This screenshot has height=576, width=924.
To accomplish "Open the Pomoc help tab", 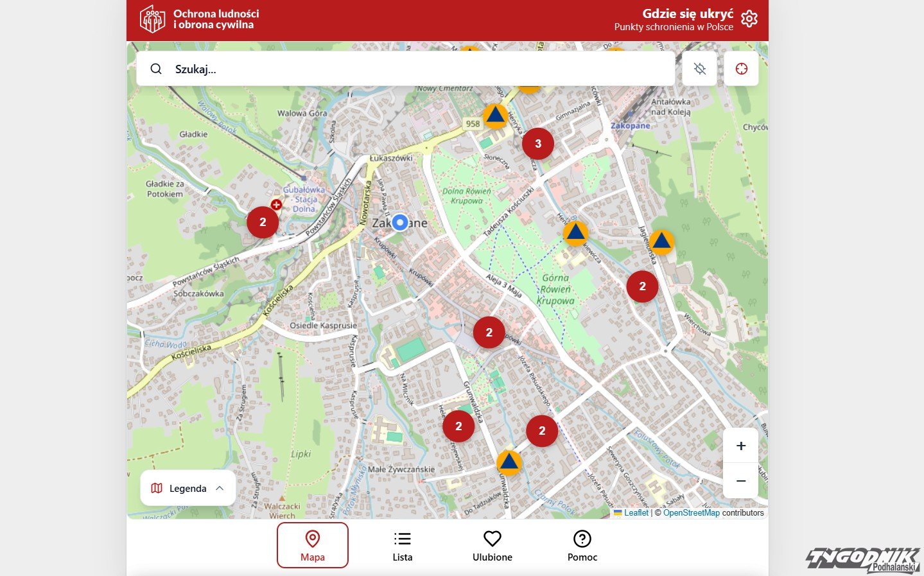I will [x=582, y=545].
